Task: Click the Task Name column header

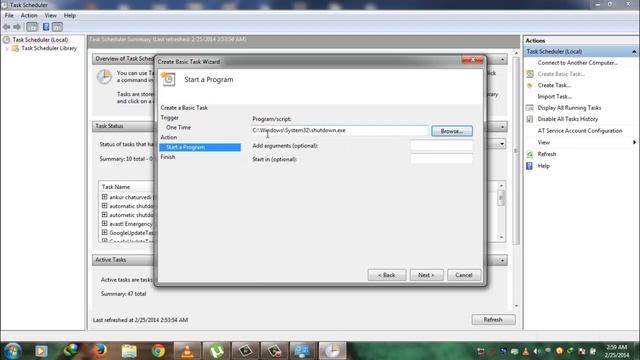Action: point(116,187)
